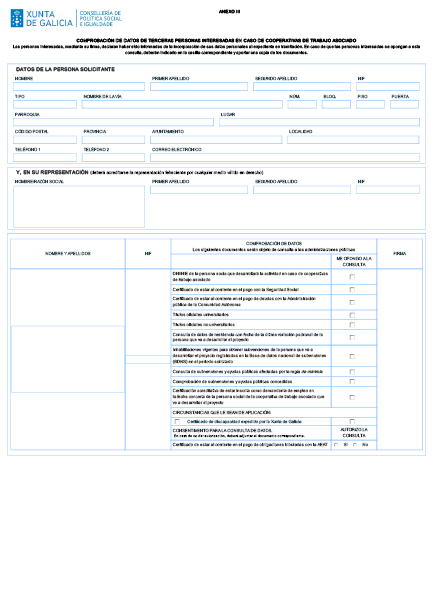Select the TELÉFONO 1 input box
Viewport: 439px width, 615px height.
click(x=45, y=158)
